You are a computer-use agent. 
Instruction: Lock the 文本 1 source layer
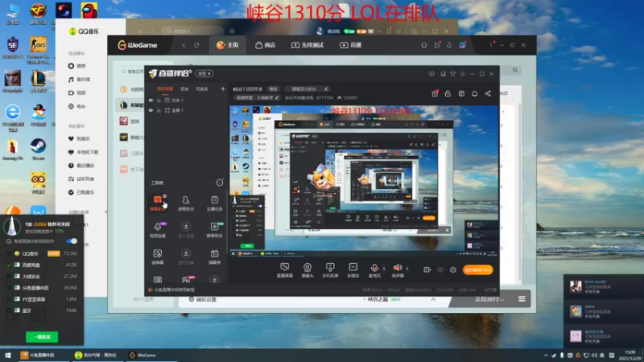[159, 100]
